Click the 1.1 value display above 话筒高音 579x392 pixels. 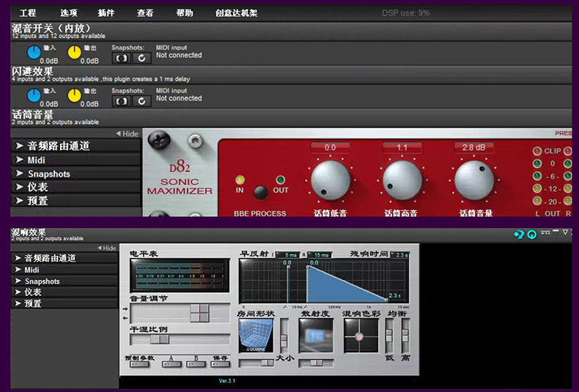[402, 148]
